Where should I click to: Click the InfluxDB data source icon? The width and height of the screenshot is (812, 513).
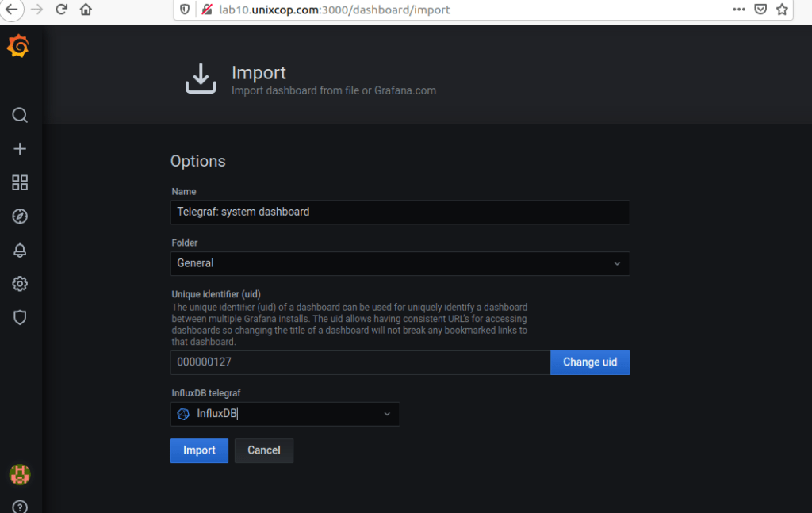[183, 414]
